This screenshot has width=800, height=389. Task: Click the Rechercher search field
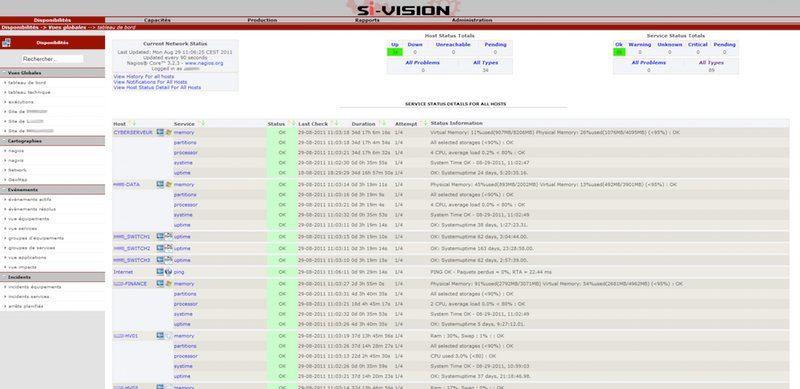[x=53, y=59]
